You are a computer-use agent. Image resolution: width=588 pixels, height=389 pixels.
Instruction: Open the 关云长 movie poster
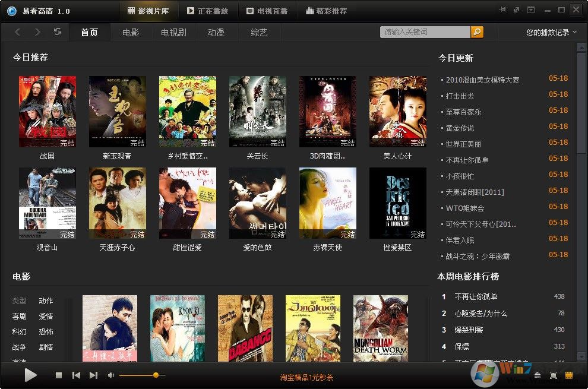[x=258, y=112]
